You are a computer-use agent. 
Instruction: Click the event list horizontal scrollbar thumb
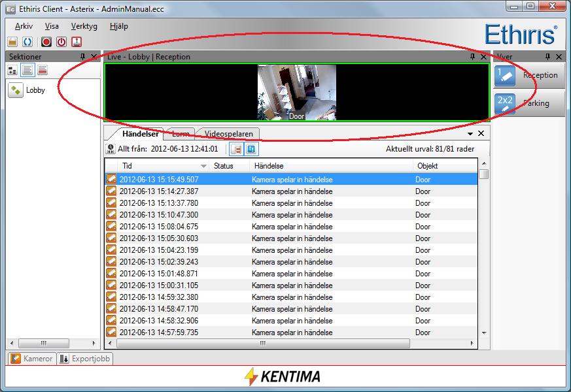pyautogui.click(x=263, y=343)
